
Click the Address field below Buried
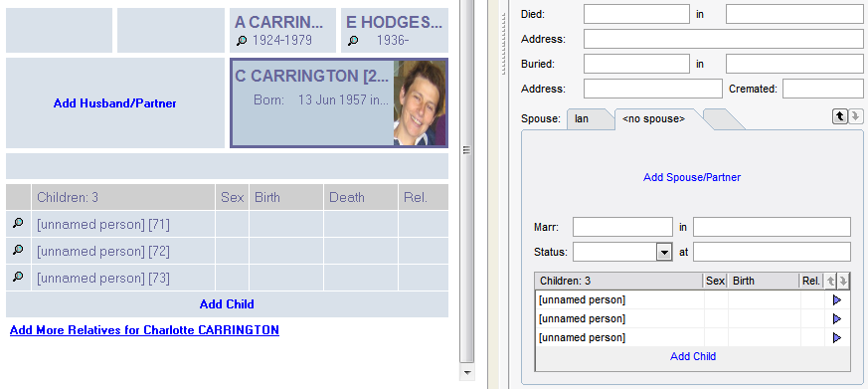pyautogui.click(x=653, y=89)
